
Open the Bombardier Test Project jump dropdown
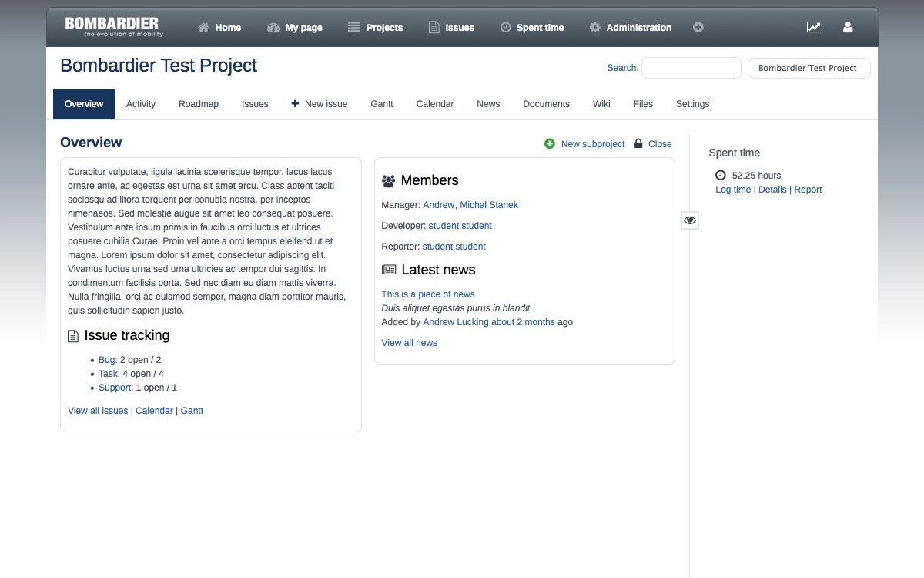(809, 68)
